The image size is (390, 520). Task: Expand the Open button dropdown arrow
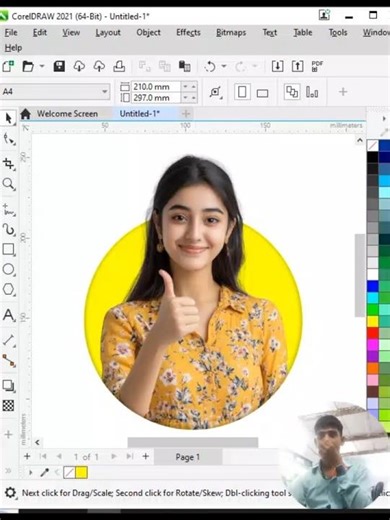[x=42, y=66]
